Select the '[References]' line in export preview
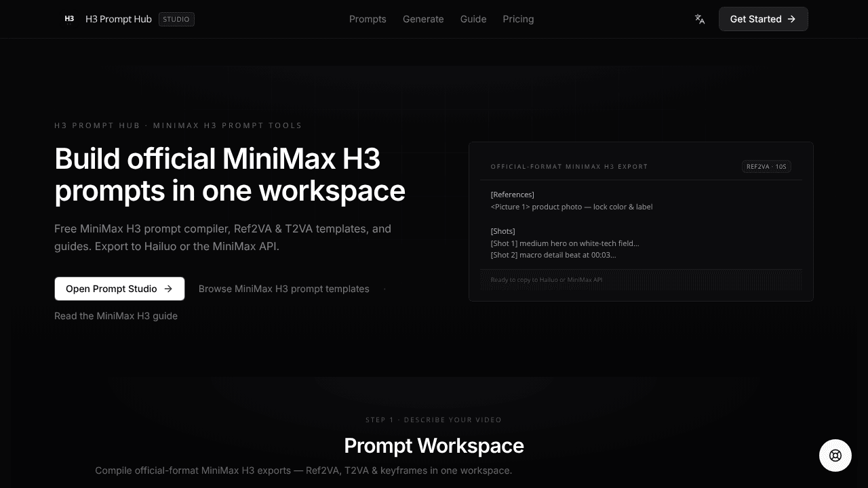The height and width of the screenshot is (488, 868). [x=513, y=195]
